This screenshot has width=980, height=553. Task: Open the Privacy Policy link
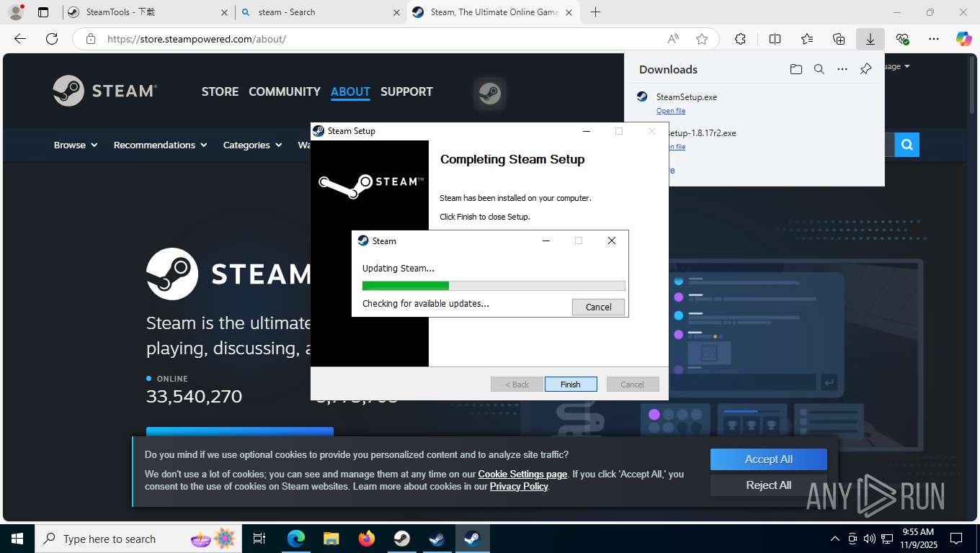tap(519, 486)
